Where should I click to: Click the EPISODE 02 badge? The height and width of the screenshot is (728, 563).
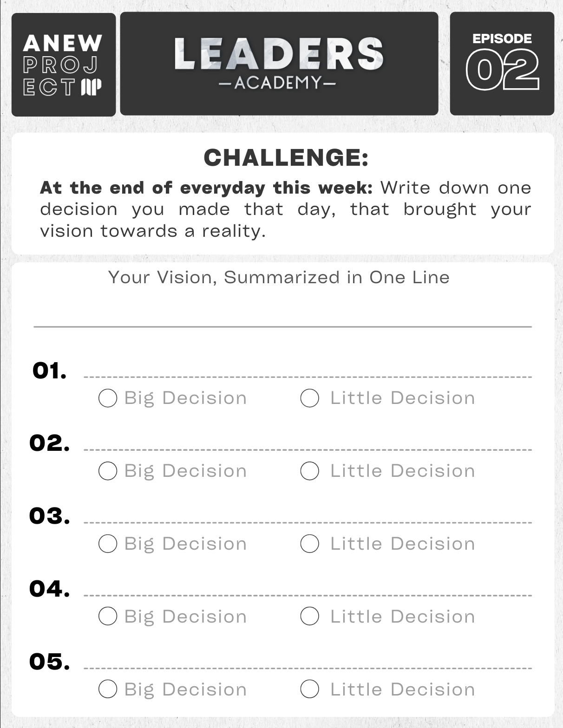click(502, 64)
